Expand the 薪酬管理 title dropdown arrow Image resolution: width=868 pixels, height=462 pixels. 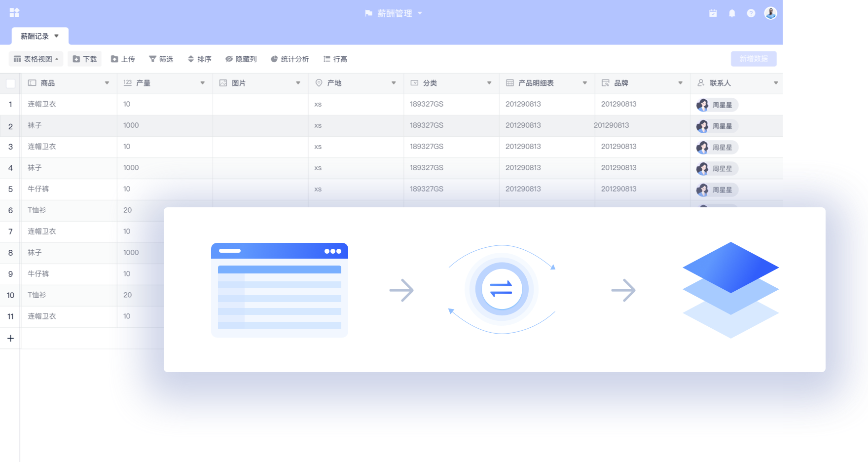click(x=420, y=13)
